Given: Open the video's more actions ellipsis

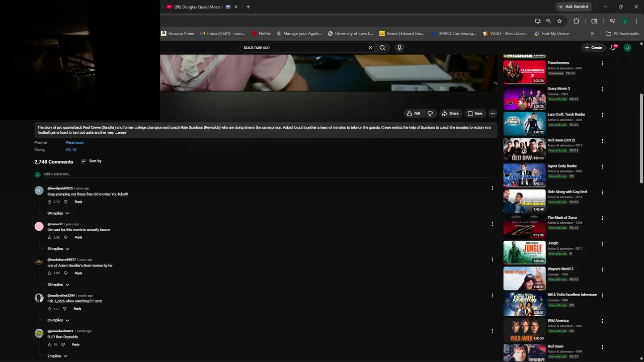Looking at the screenshot, I should click(493, 114).
